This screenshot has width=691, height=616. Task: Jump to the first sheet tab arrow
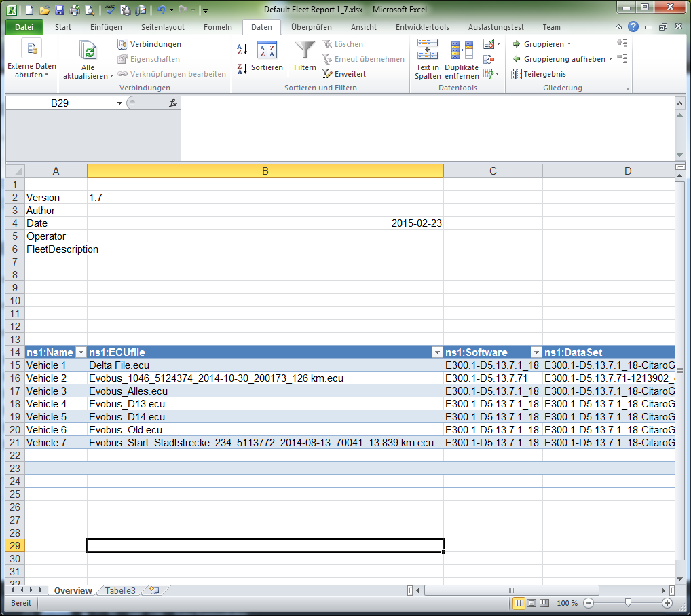click(x=12, y=590)
